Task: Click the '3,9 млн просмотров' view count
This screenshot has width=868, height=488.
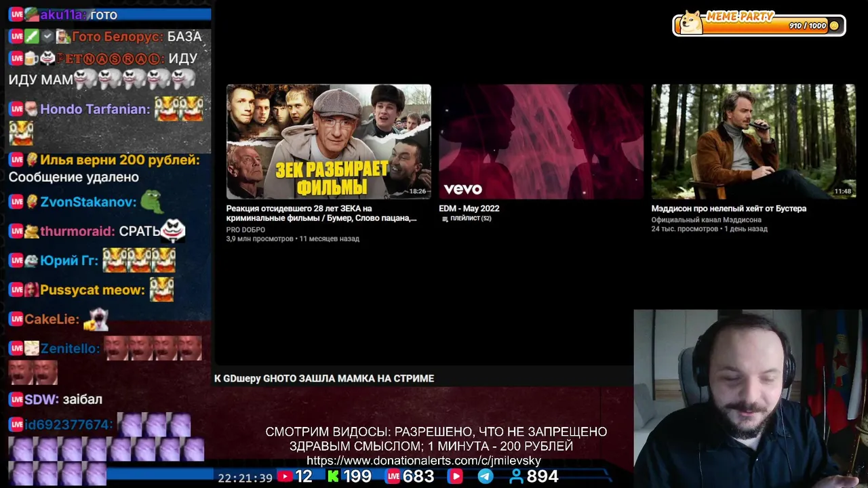Action: [x=260, y=239]
